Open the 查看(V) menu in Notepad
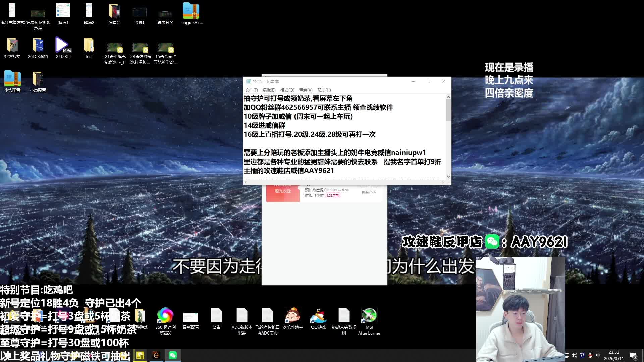The width and height of the screenshot is (644, 362). point(306,90)
